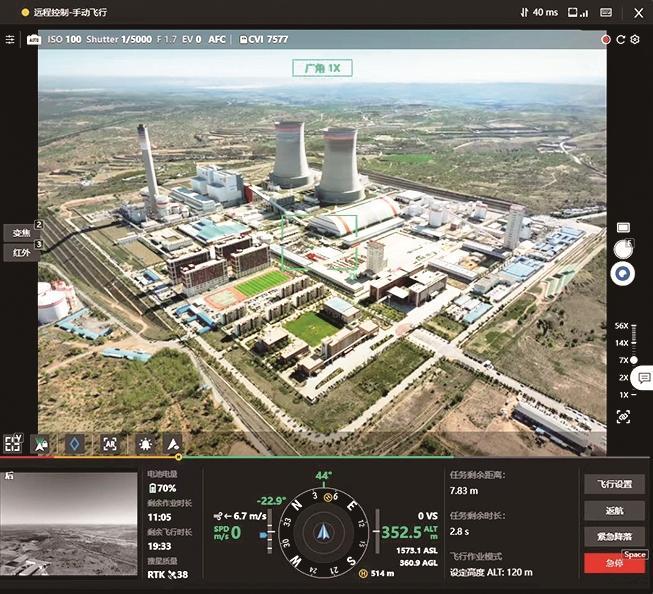Click the camera mode icon beside ISO
This screenshot has height=594, width=653.
(x=33, y=39)
